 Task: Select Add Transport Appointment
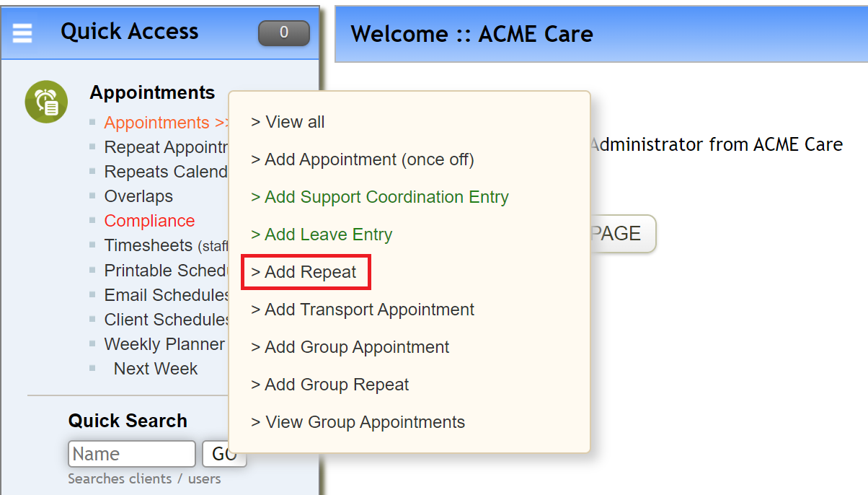coord(363,310)
